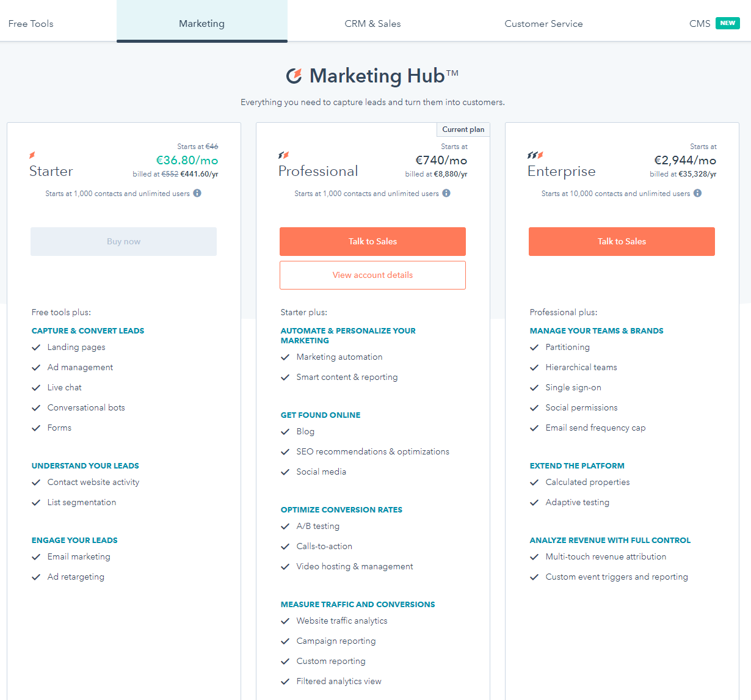
Task: Click the checkmark beside Single sign-on
Action: tap(534, 387)
